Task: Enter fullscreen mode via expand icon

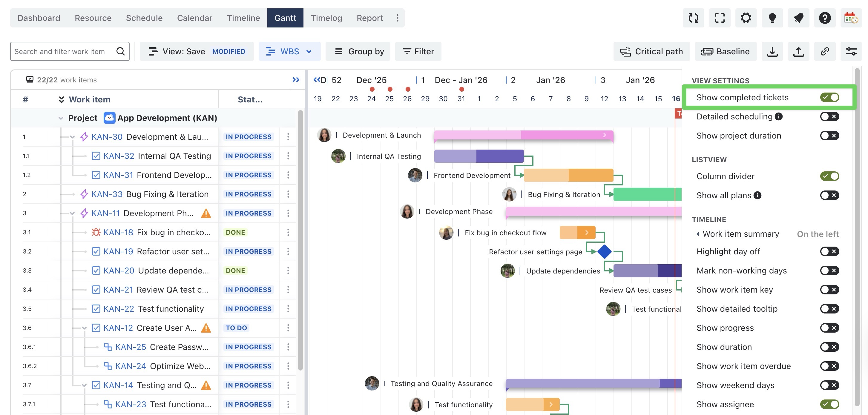Action: (x=720, y=18)
